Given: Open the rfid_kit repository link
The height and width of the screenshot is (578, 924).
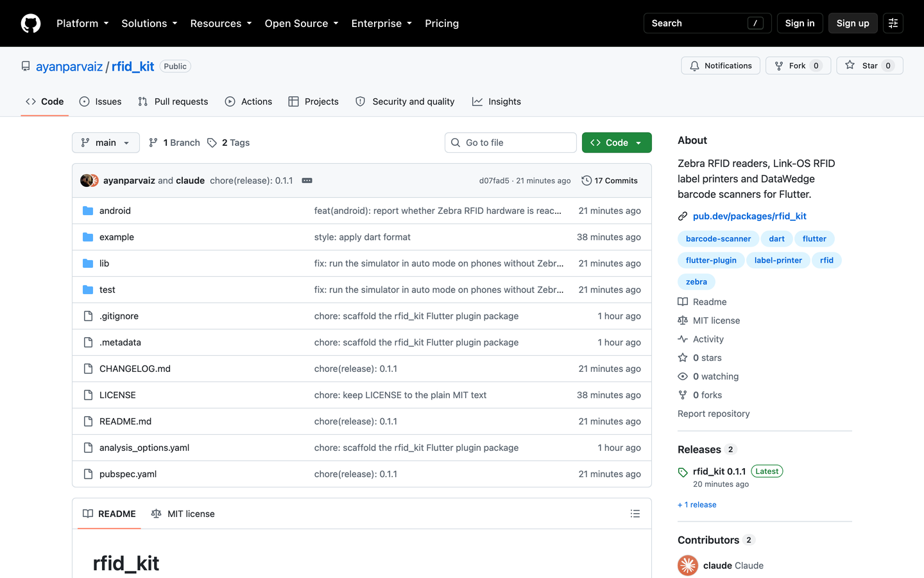Looking at the screenshot, I should click(x=133, y=66).
